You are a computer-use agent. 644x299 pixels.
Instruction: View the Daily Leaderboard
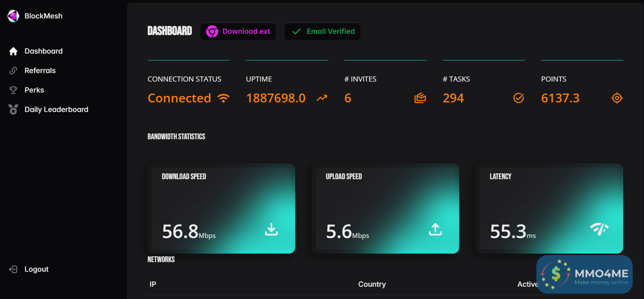coord(56,110)
